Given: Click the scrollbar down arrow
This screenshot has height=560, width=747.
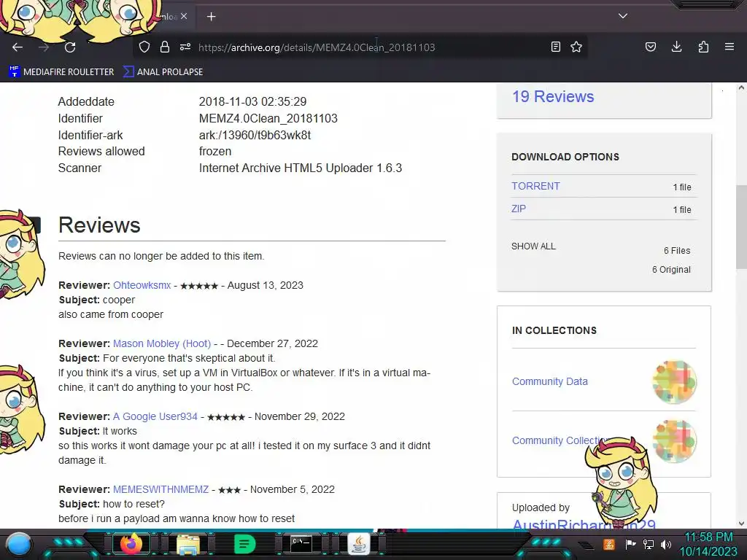Looking at the screenshot, I should click(741, 524).
